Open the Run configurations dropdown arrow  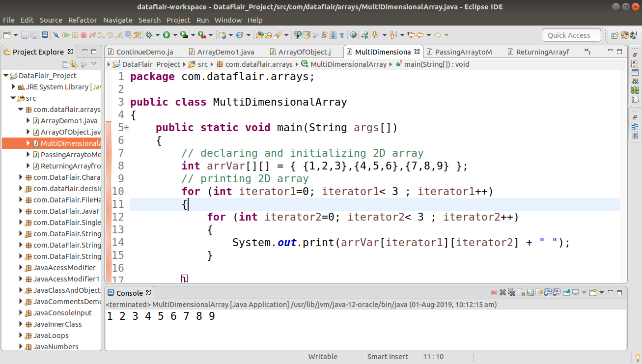pyautogui.click(x=175, y=35)
